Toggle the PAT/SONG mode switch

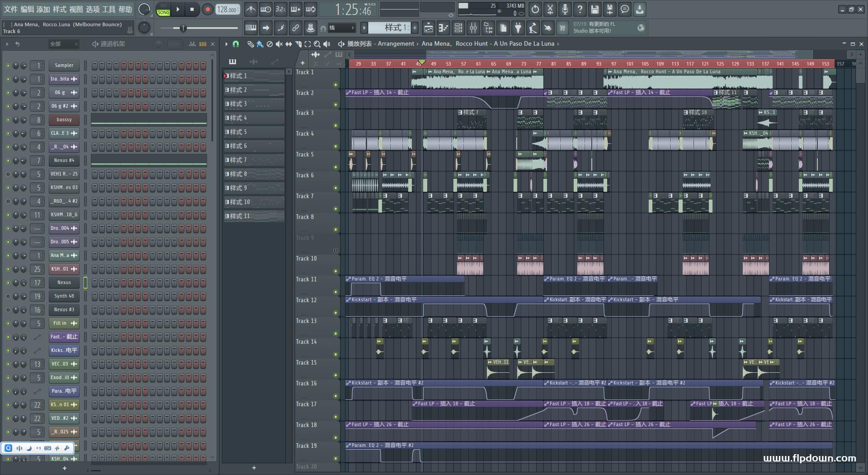click(164, 9)
